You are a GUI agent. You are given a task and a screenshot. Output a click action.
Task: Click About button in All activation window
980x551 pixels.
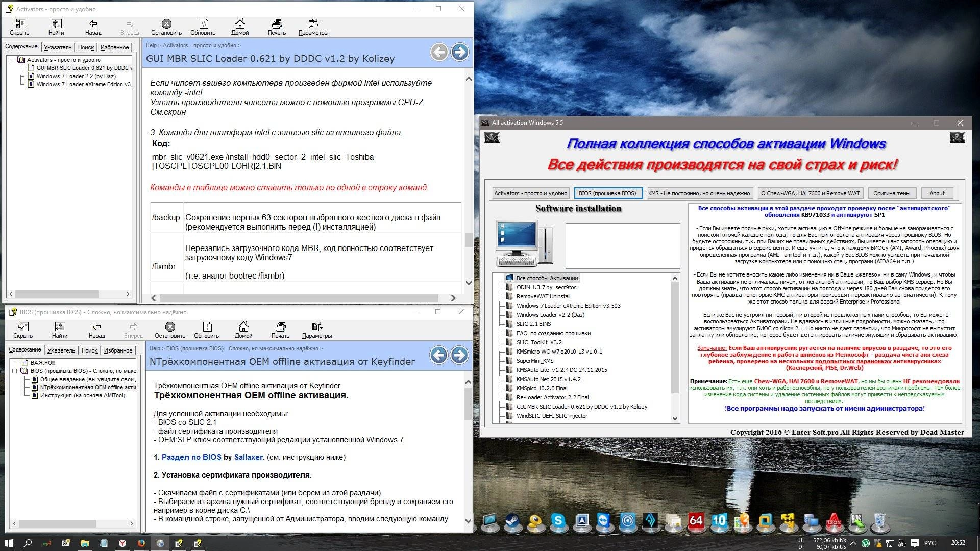pyautogui.click(x=937, y=193)
